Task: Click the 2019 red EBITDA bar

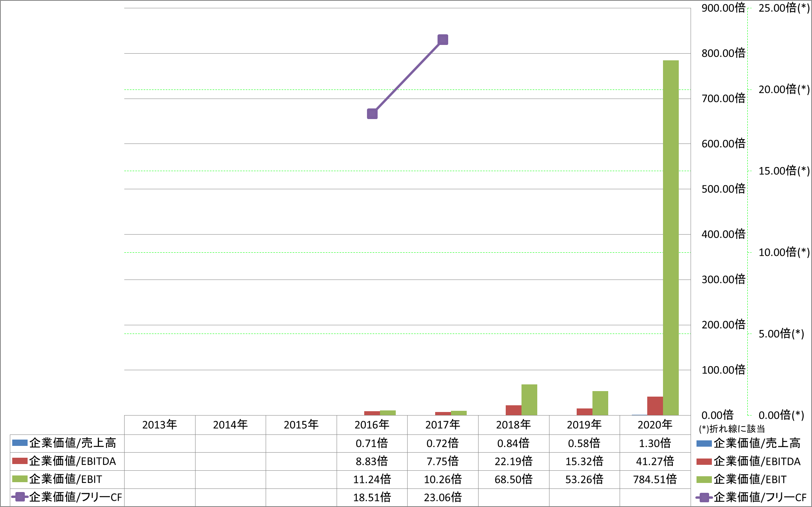Action: [585, 412]
